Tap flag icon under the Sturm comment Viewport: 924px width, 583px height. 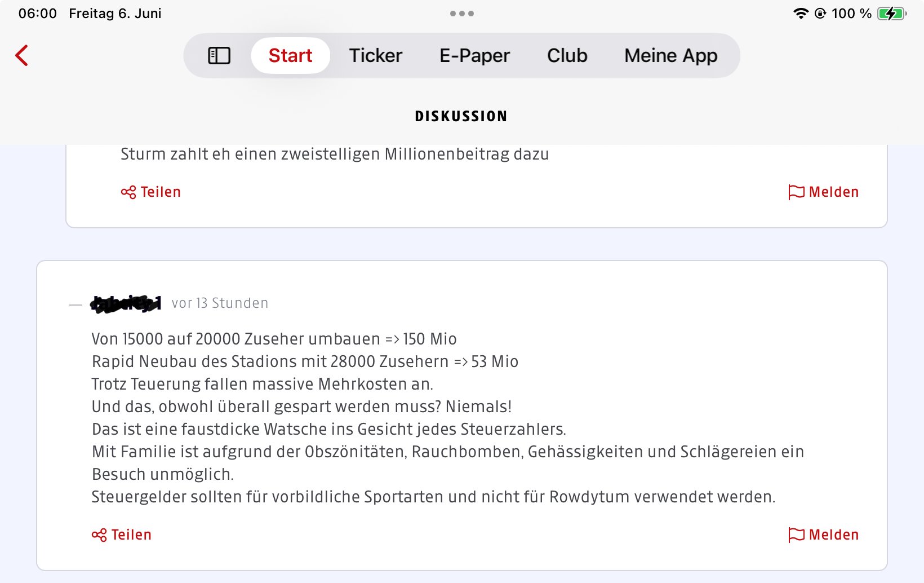point(796,192)
